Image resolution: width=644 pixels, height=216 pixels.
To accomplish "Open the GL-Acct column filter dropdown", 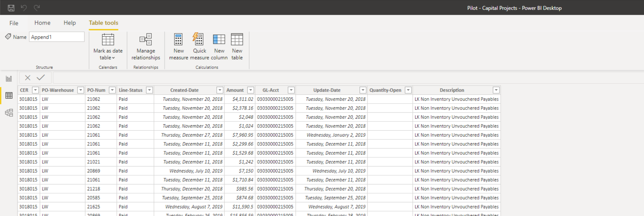I will 291,90.
